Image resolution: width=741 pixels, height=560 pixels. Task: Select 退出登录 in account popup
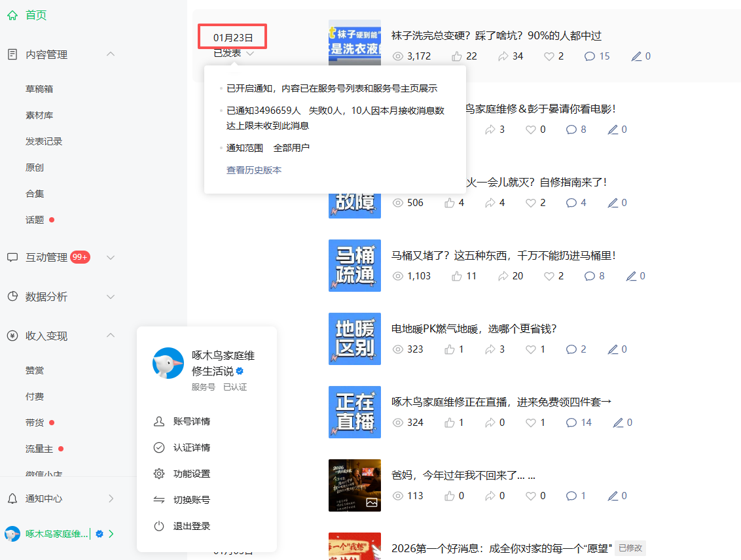pyautogui.click(x=191, y=526)
